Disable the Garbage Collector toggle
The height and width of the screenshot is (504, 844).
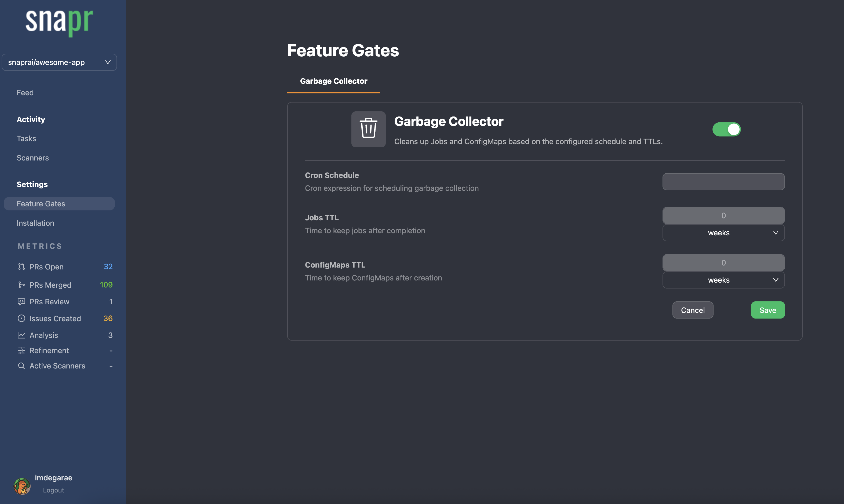(x=726, y=129)
